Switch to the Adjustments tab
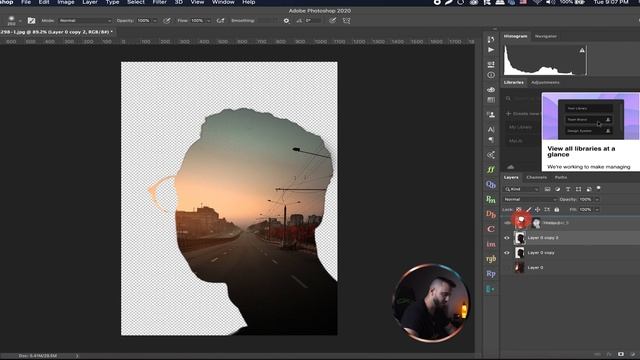This screenshot has height=360, width=640. [x=545, y=82]
